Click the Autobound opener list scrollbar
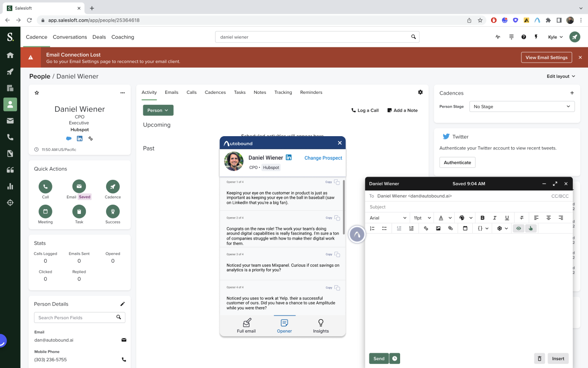Image resolution: width=588 pixels, height=368 pixels. pyautogui.click(x=344, y=207)
